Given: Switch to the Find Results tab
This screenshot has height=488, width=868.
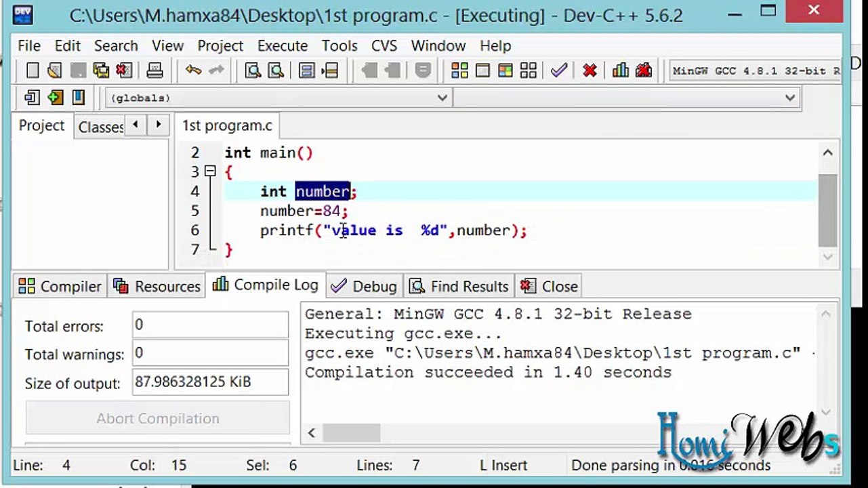Looking at the screenshot, I should [x=459, y=287].
